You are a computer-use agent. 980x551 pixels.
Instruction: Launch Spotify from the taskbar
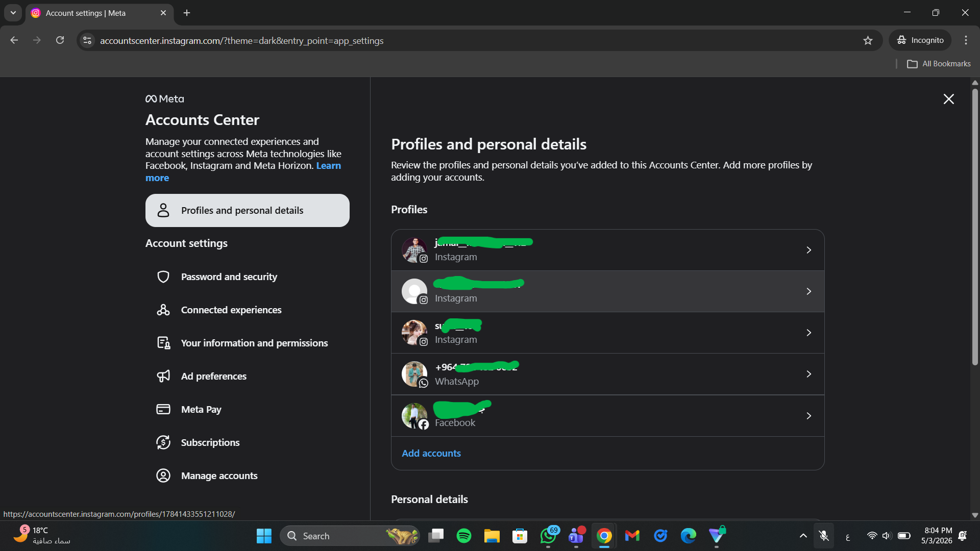[x=464, y=536]
